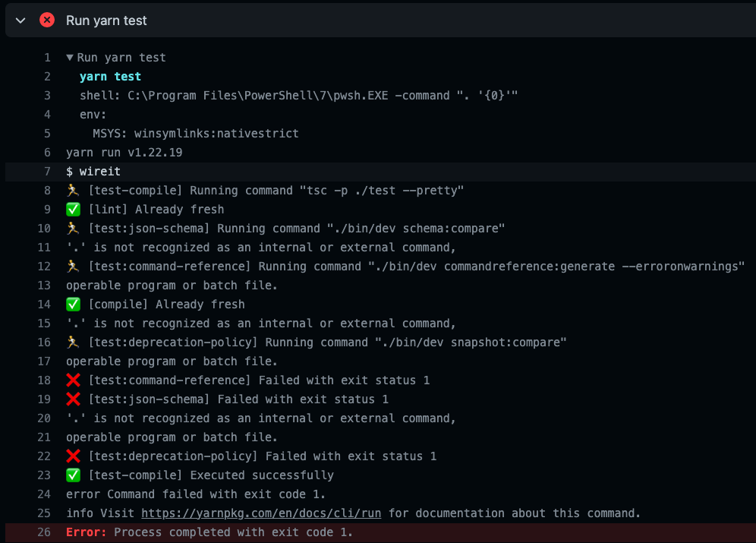Select line number 7 beside "$ wireit"
The width and height of the screenshot is (756, 543).
tap(47, 171)
